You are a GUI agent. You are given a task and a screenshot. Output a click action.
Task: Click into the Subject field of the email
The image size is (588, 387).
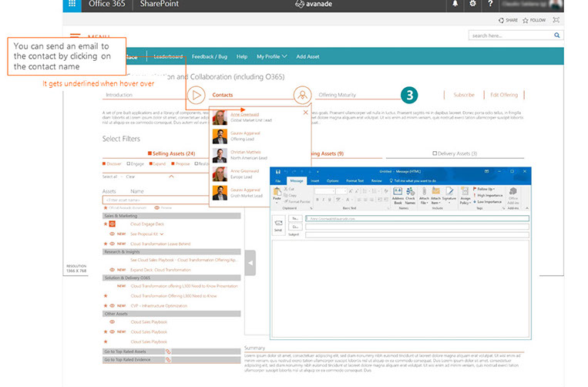tap(416, 235)
